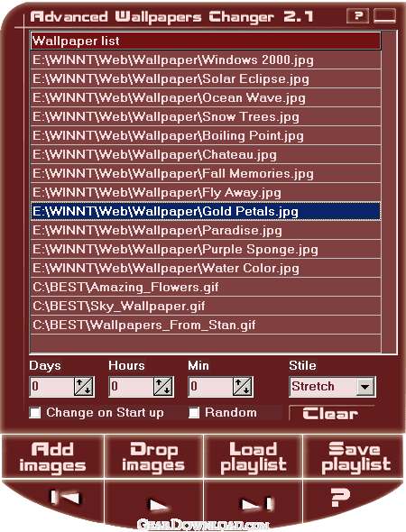Open Load playlist

[x=254, y=456]
